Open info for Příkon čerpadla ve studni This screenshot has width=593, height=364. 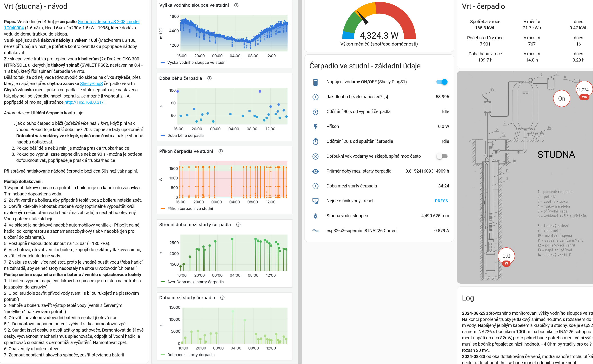(x=220, y=151)
